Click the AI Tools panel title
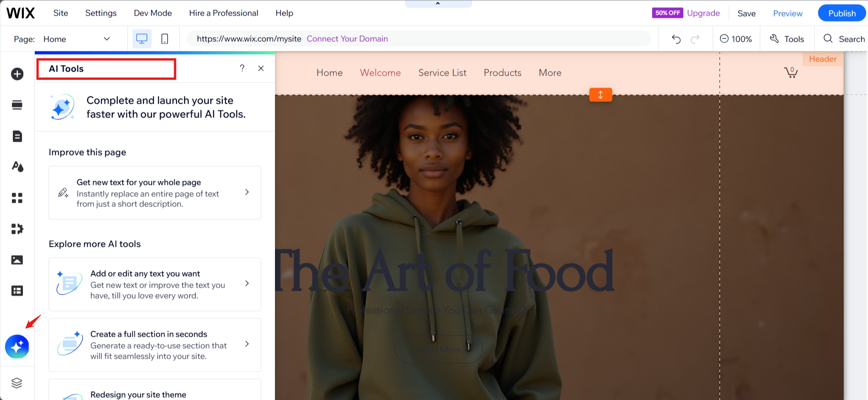 (66, 69)
